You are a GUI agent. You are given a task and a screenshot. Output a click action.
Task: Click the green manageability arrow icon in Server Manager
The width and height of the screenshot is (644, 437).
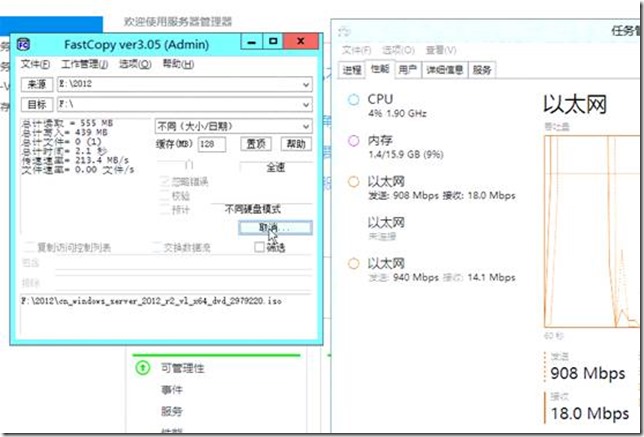[143, 367]
